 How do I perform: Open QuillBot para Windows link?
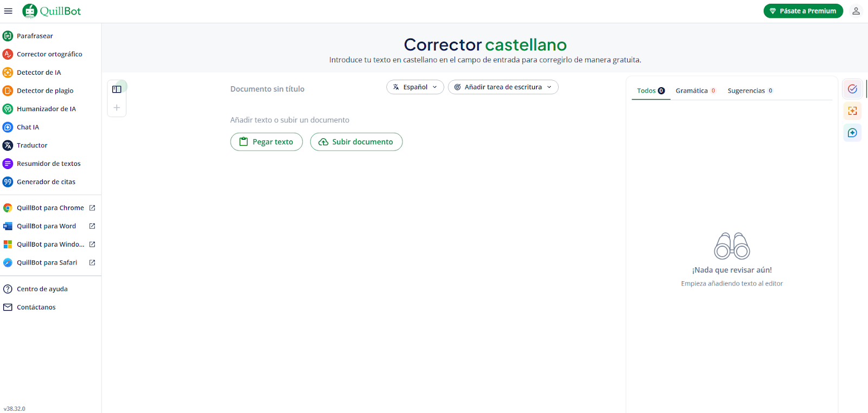[x=50, y=244]
